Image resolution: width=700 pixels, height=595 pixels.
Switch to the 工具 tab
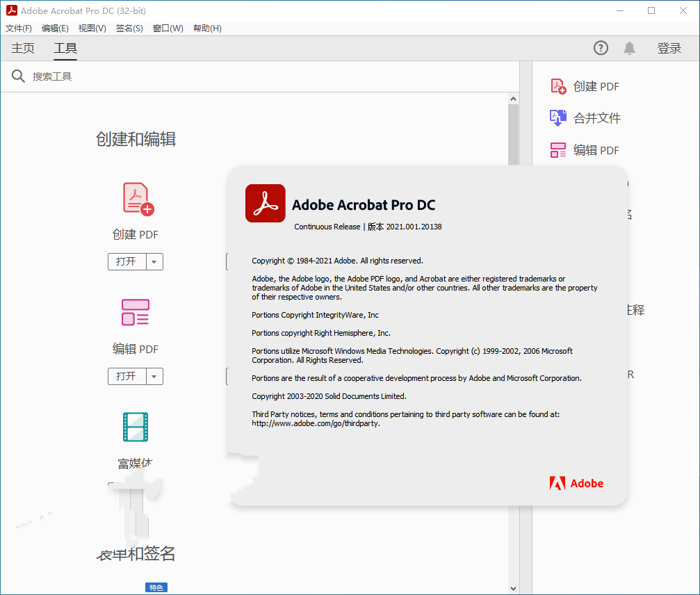point(65,48)
